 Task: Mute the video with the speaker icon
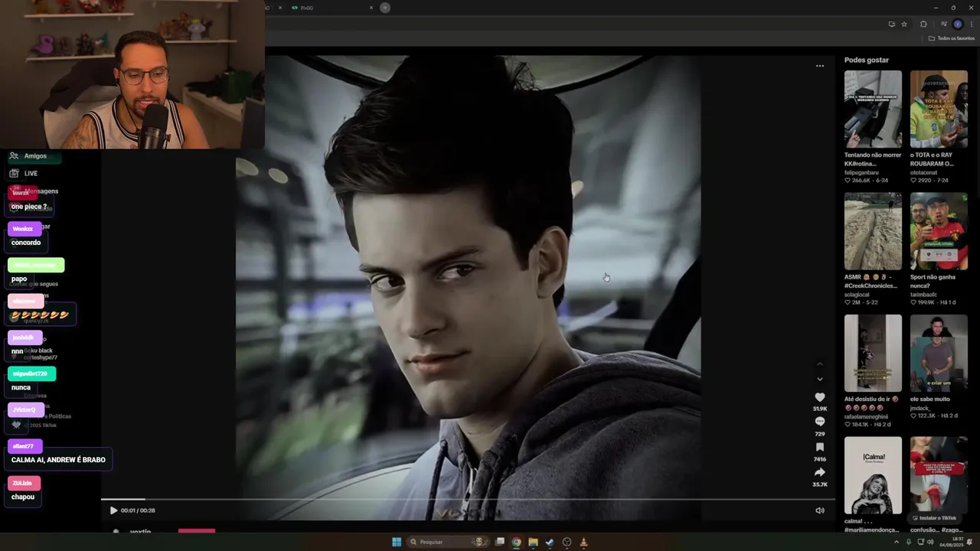tap(819, 510)
